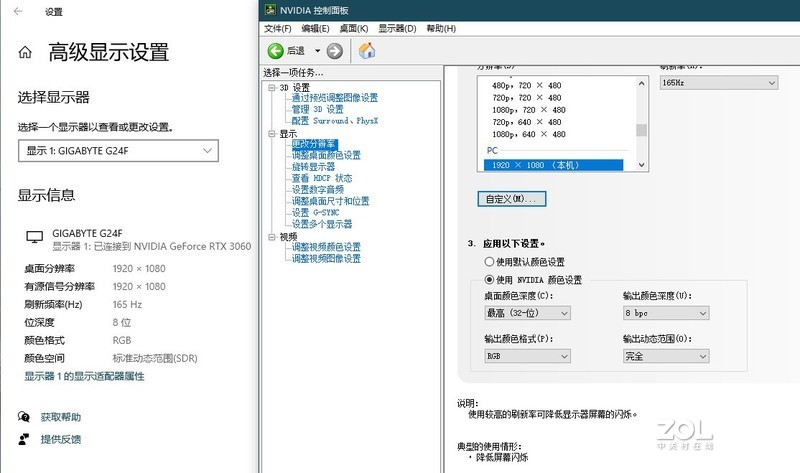
Task: Click resolution list scrollbar down arrow
Action: (x=641, y=165)
